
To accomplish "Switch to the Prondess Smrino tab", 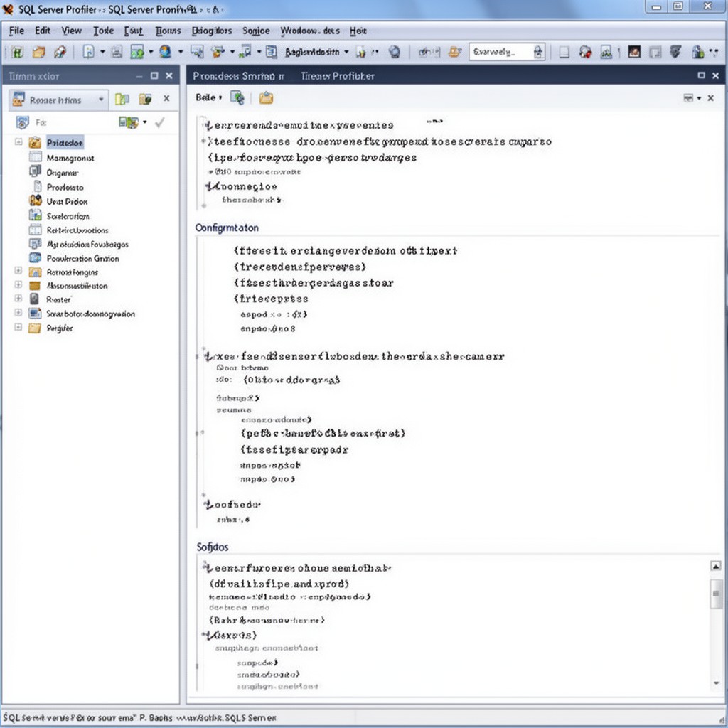I will pos(239,75).
